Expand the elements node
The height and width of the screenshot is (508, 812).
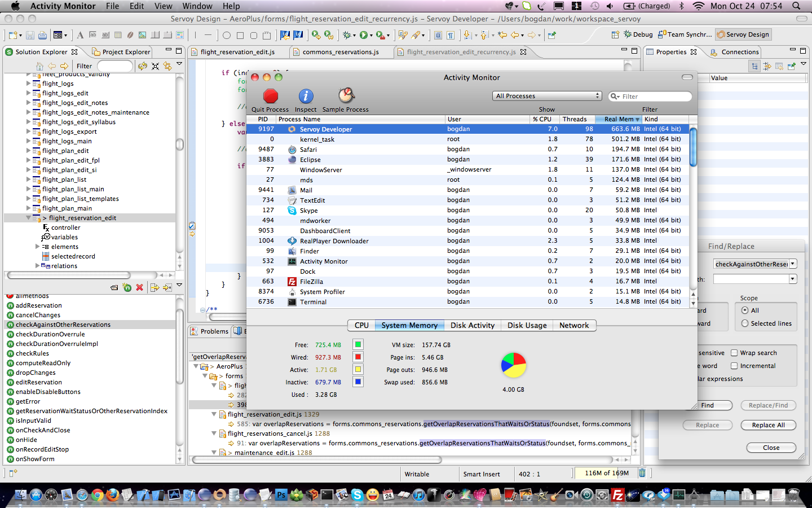pos(38,247)
